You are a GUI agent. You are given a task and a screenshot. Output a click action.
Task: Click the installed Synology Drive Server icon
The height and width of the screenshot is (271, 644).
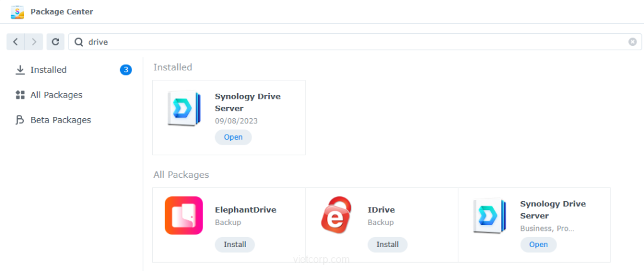pos(184,109)
